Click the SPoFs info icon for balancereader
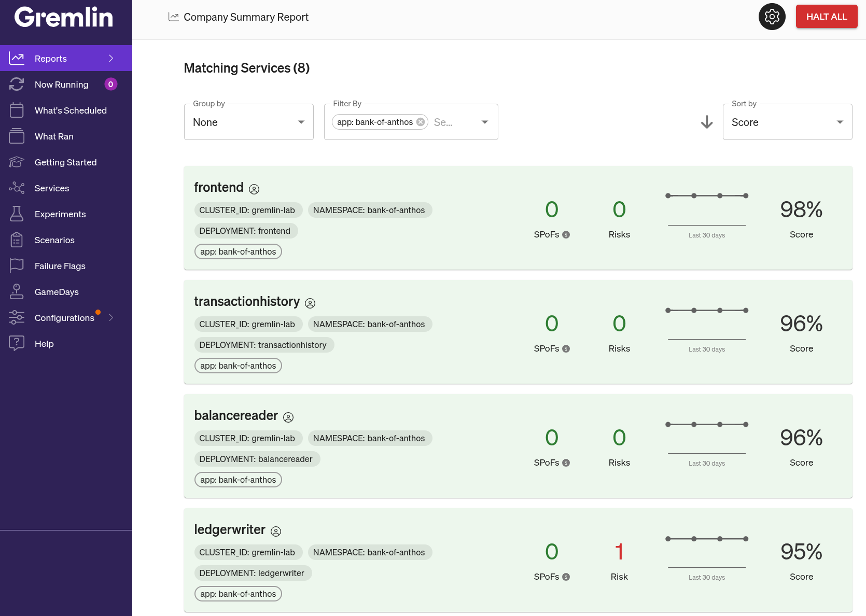This screenshot has height=616, width=866. click(x=566, y=463)
